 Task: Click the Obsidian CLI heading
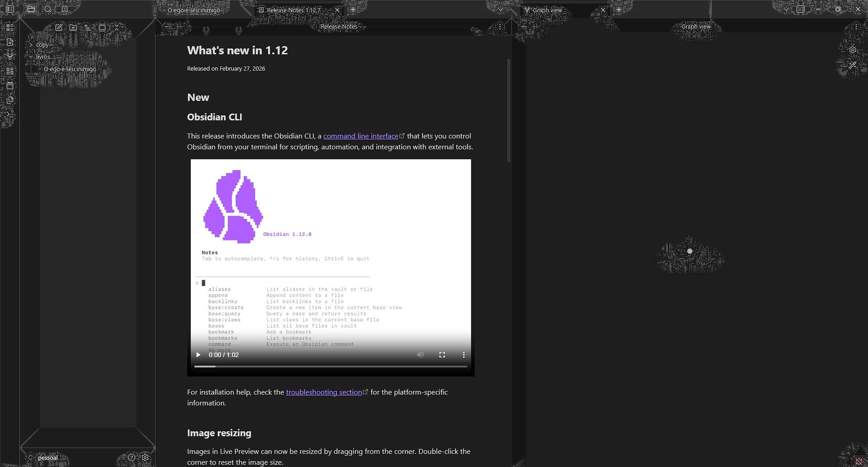tap(215, 117)
